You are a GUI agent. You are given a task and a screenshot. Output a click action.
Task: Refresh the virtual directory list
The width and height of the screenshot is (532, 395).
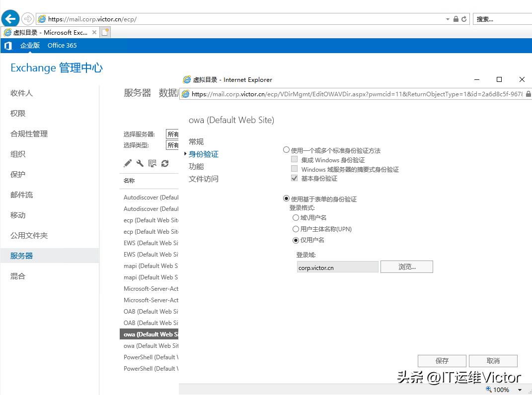point(165,162)
